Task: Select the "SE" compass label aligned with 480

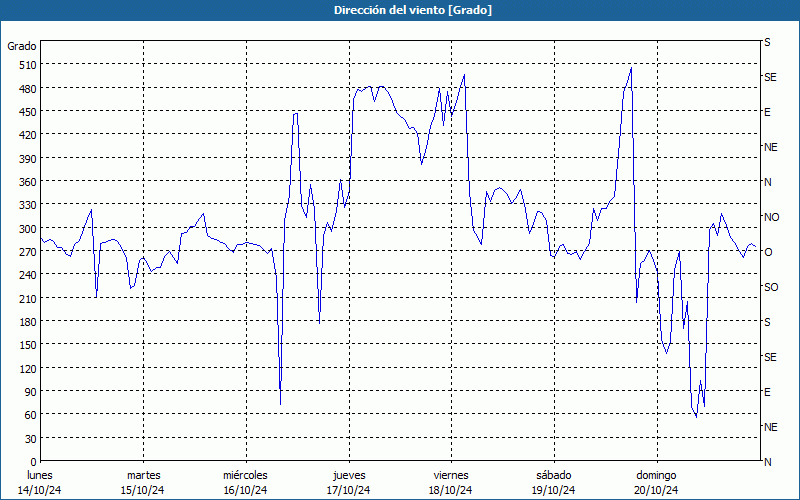Action: click(x=770, y=77)
